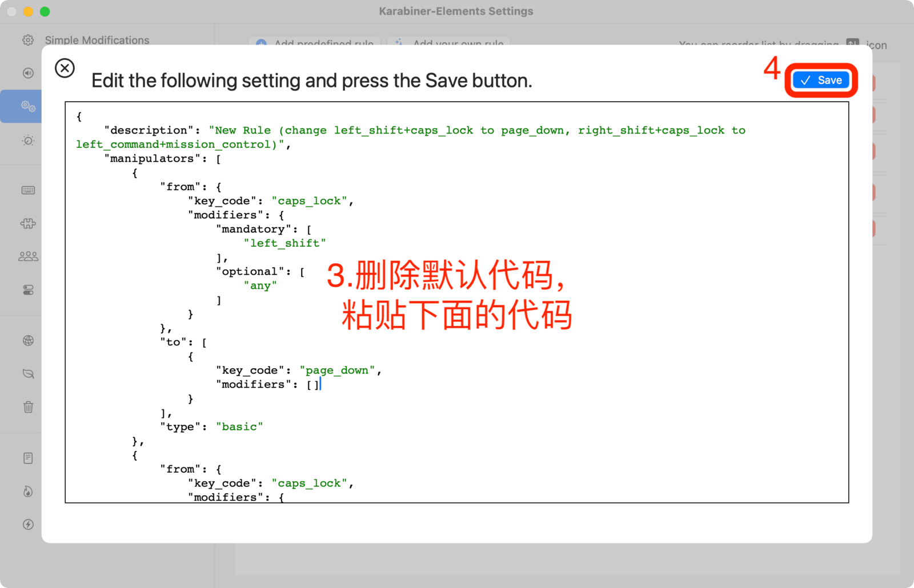Open the Log document icon
The image size is (914, 588).
(x=28, y=458)
